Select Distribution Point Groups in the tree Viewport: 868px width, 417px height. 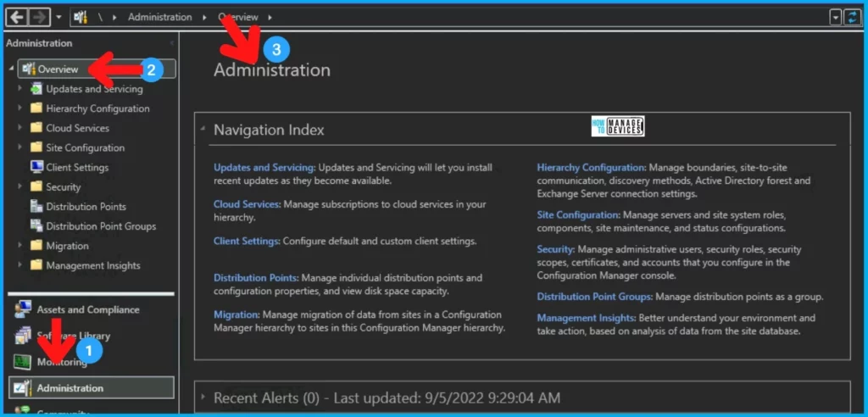102,226
